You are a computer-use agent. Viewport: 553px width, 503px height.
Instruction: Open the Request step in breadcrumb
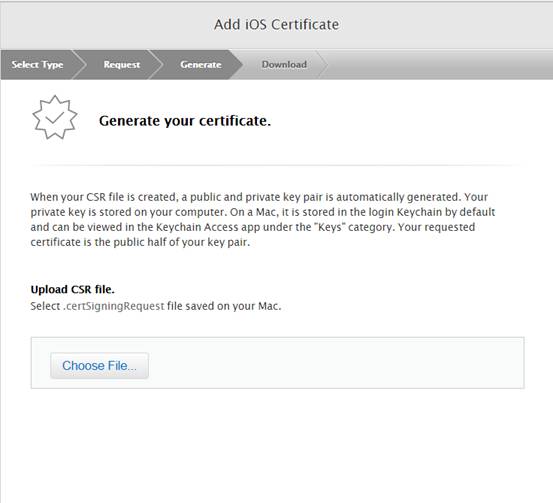(122, 65)
